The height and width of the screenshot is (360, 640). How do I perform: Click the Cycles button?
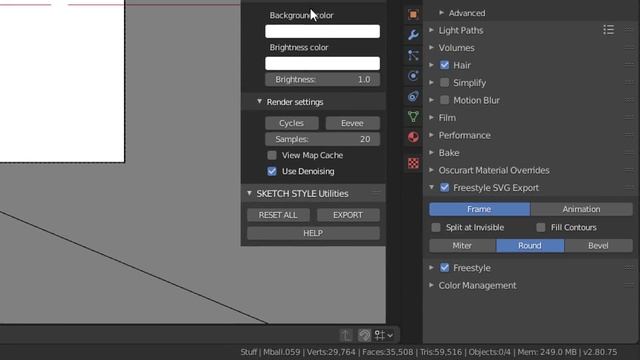(291, 123)
